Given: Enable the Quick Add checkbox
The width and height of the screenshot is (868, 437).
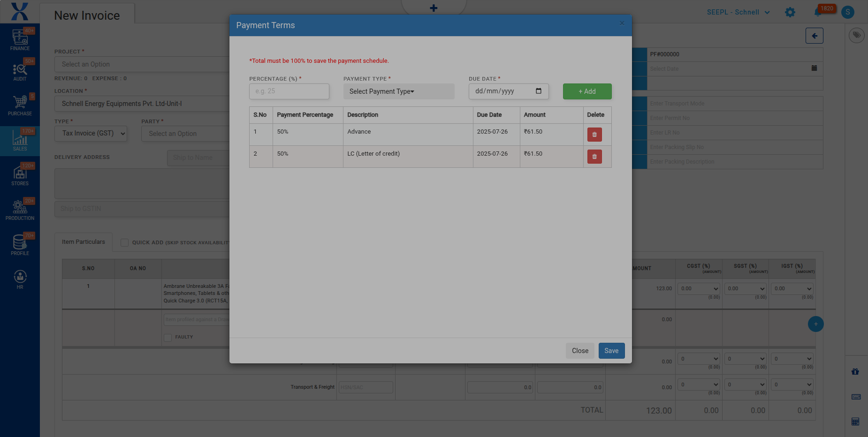Looking at the screenshot, I should tap(124, 242).
